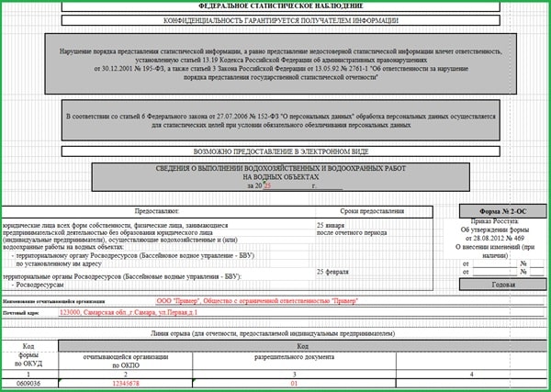The width and height of the screenshot is (551, 392).
Task: Click the reporting year field showing 23
Action: pos(268,186)
